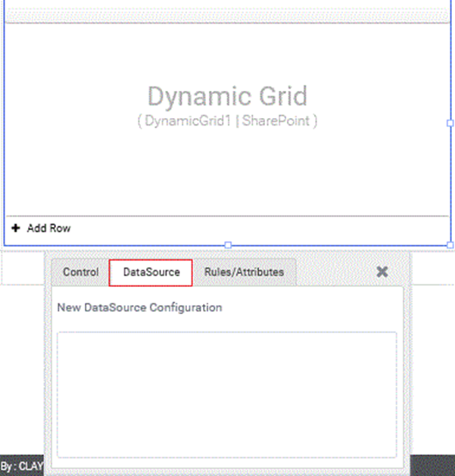455x476 pixels.
Task: Click the New DataSource Configuration heading
Action: 140,308
